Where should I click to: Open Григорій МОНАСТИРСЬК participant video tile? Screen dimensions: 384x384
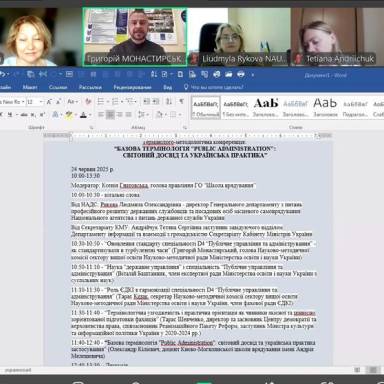[135, 37]
